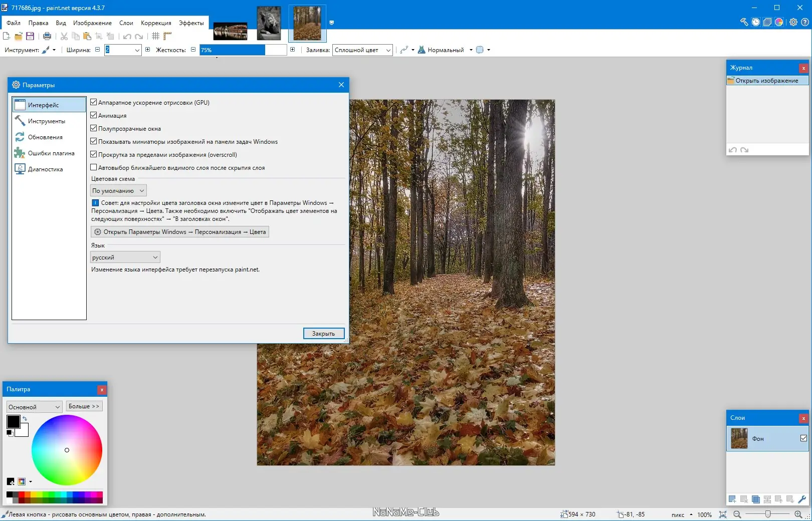Open the Язык language dropdown

[125, 257]
